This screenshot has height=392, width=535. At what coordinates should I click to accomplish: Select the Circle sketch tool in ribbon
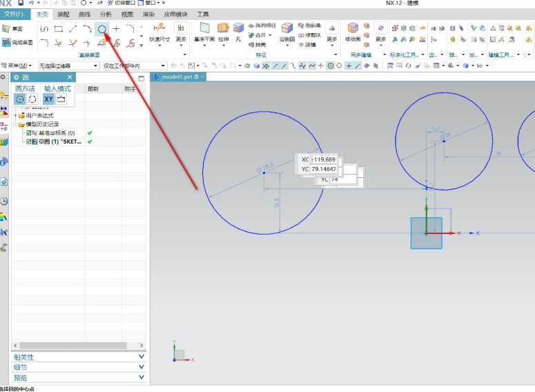pyautogui.click(x=101, y=29)
